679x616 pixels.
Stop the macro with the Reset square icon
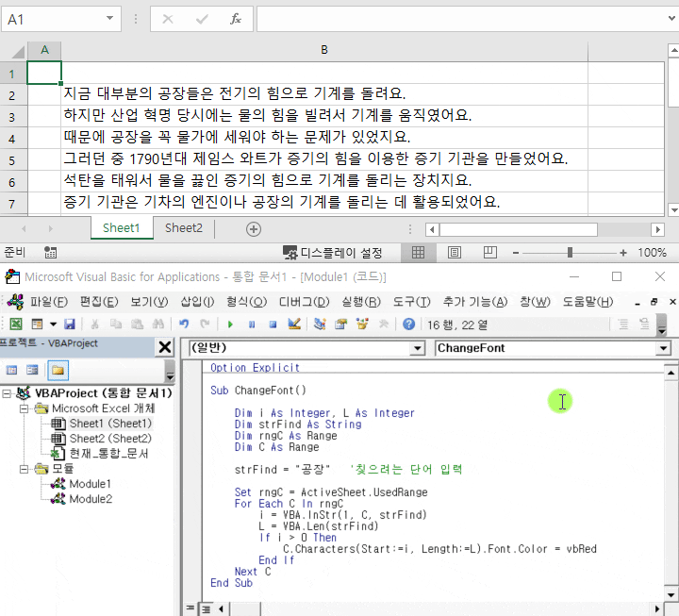click(x=273, y=324)
